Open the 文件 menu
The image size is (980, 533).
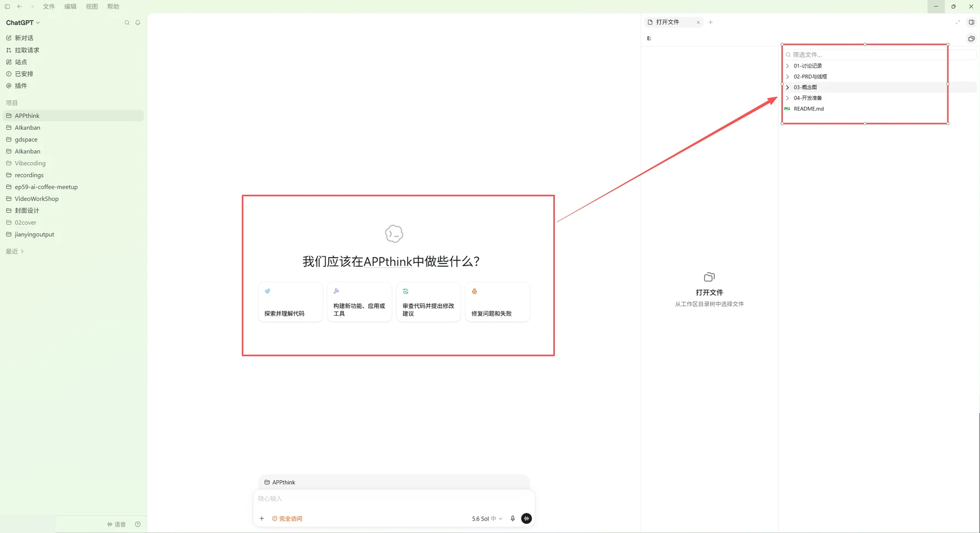point(49,7)
